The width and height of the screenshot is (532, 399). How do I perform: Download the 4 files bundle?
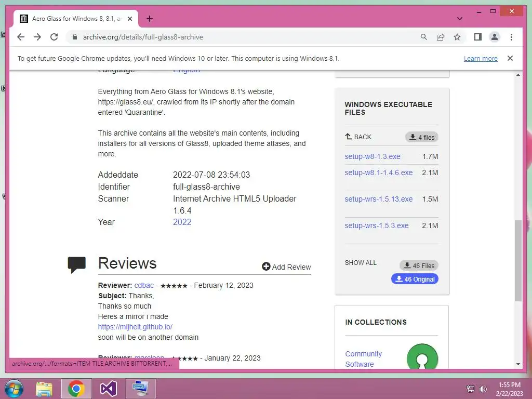422,137
